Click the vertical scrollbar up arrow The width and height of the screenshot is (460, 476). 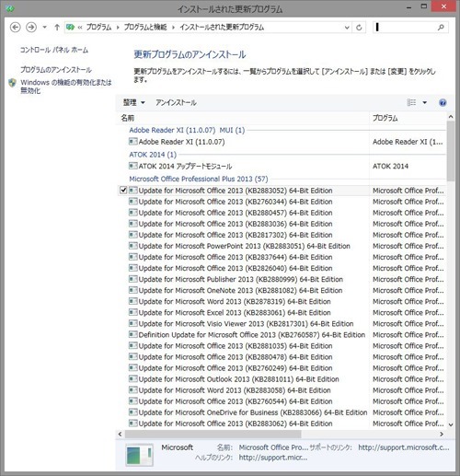pyautogui.click(x=451, y=117)
